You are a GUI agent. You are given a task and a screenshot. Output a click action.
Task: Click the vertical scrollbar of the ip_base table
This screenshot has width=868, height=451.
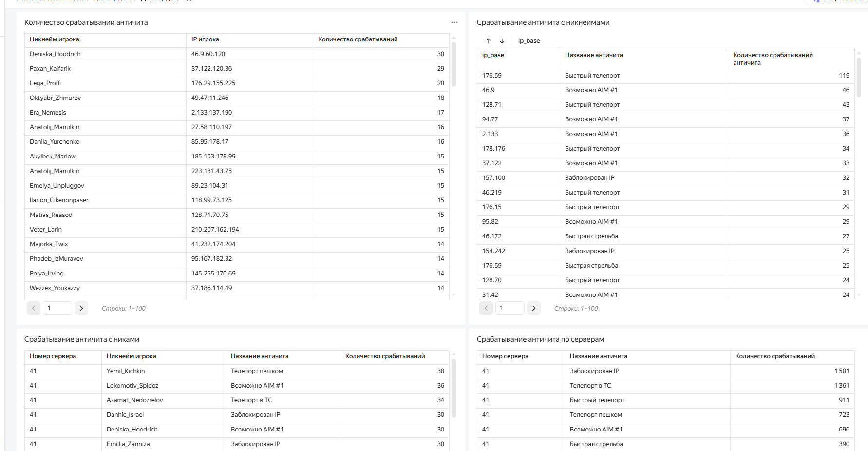coord(859,78)
